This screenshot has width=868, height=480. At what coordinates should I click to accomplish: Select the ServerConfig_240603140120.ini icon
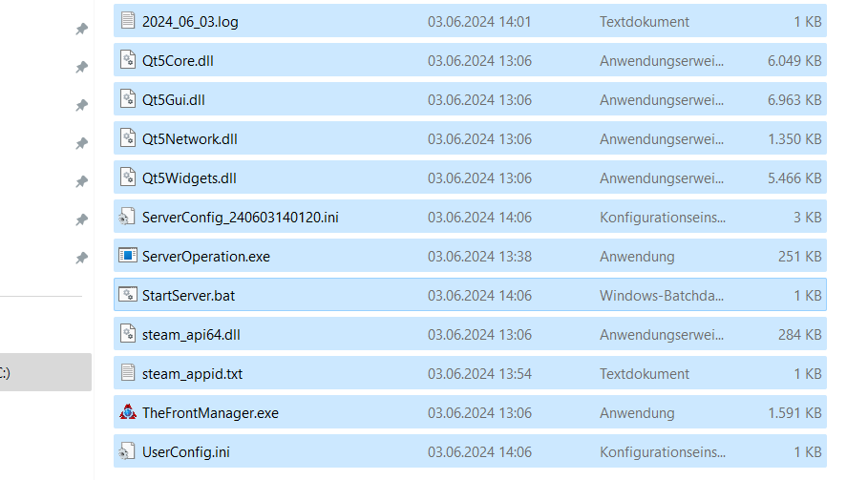[x=127, y=217]
